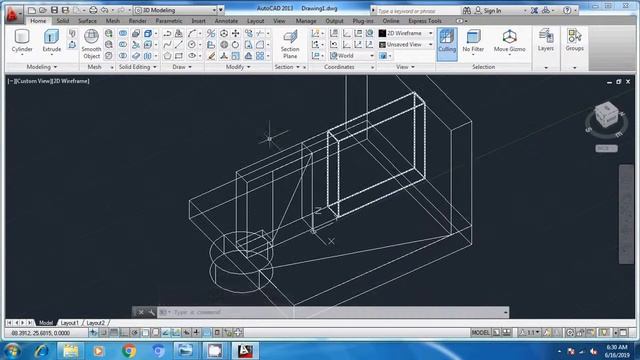Expand the Modeling panel

pyautogui.click(x=42, y=67)
